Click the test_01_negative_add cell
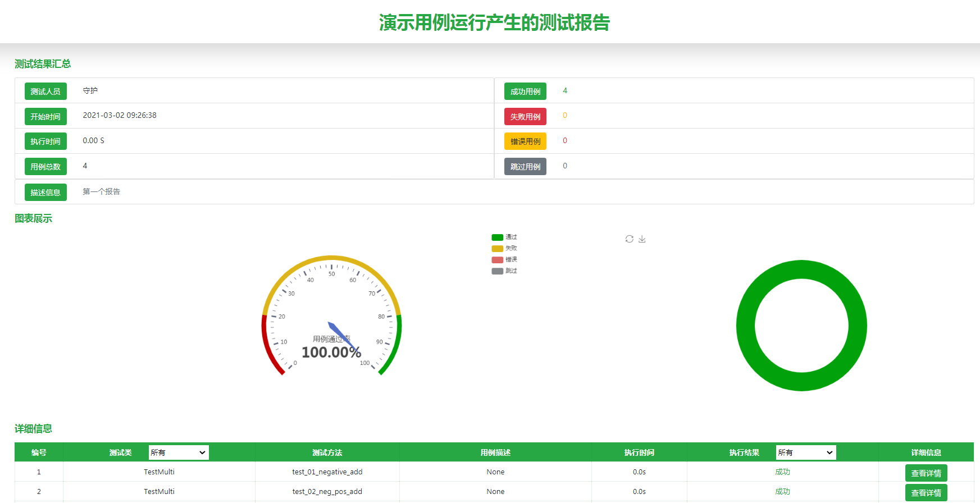This screenshot has width=980, height=503. click(327, 472)
